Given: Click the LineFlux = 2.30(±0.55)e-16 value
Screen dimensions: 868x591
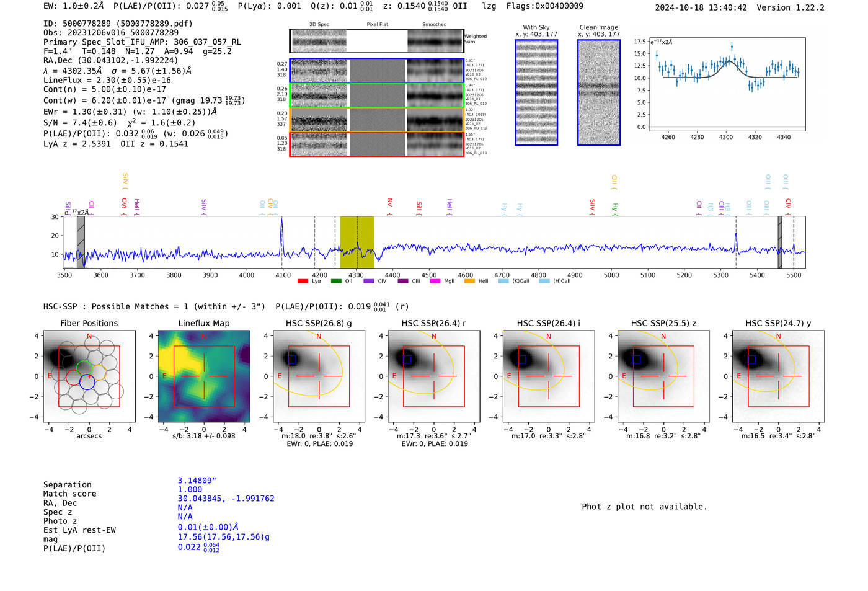Looking at the screenshot, I should (107, 80).
